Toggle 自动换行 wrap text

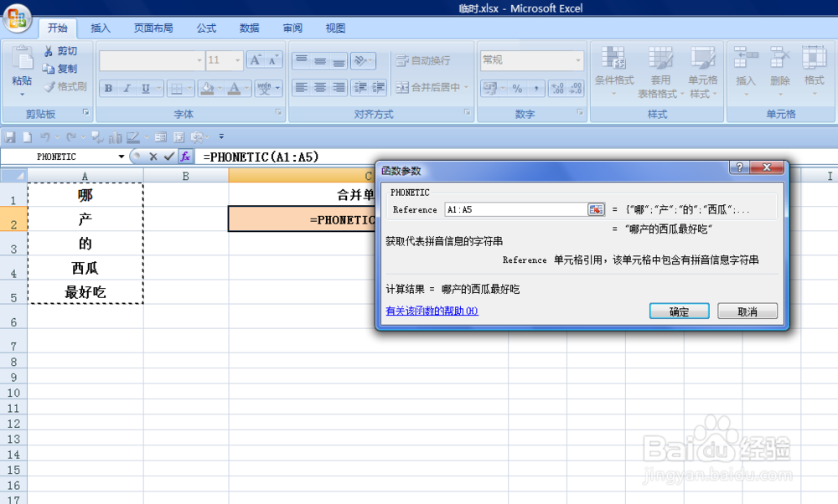pyautogui.click(x=423, y=60)
